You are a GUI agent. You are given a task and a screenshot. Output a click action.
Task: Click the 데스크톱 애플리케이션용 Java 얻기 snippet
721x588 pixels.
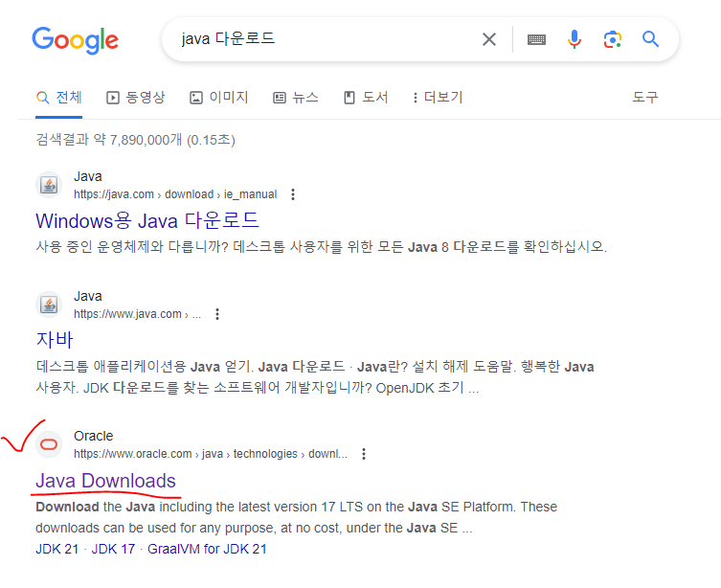[x=315, y=377]
